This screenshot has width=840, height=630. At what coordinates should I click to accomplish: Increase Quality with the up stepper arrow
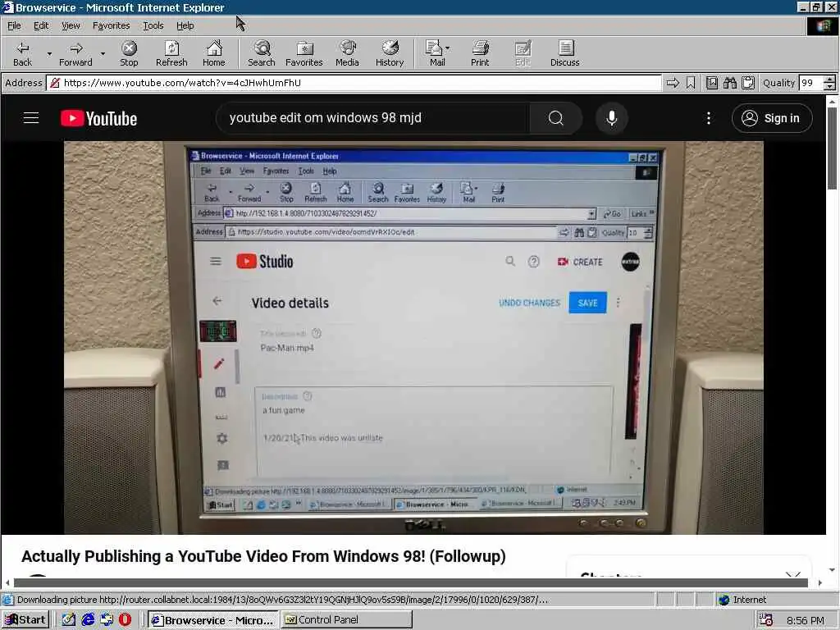[830, 80]
